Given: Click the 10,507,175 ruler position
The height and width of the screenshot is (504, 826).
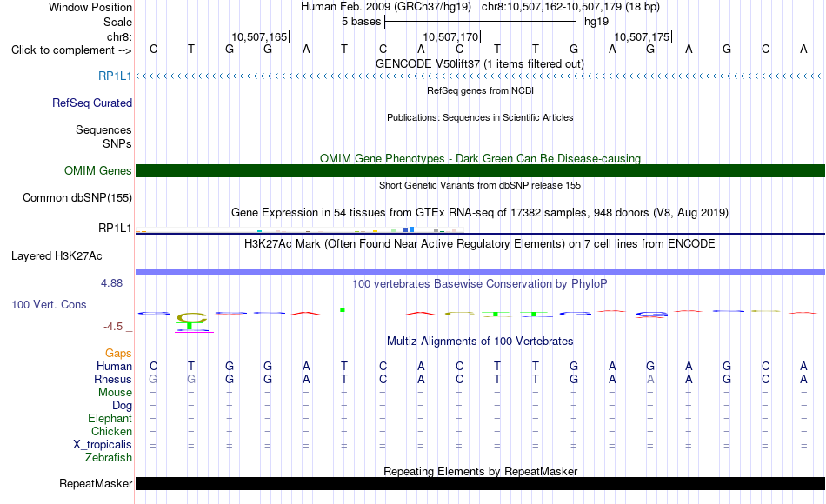Looking at the screenshot, I should [642, 36].
